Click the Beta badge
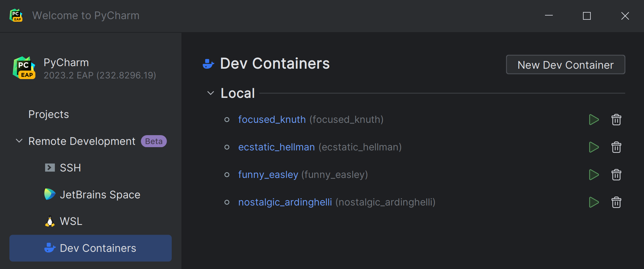The height and width of the screenshot is (269, 644). pyautogui.click(x=154, y=141)
